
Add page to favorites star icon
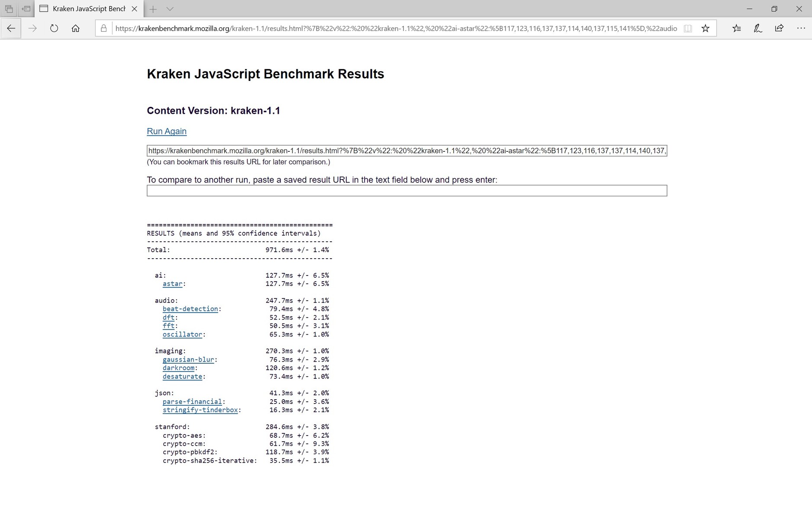[706, 29]
